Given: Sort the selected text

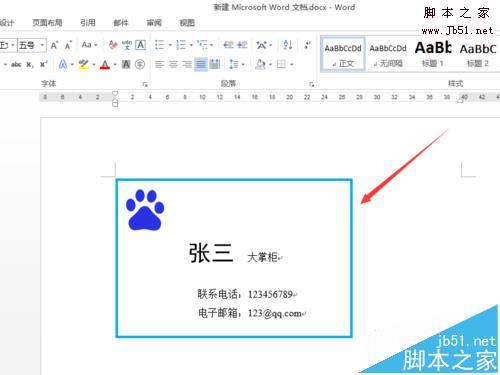Looking at the screenshot, I should pos(287,45).
